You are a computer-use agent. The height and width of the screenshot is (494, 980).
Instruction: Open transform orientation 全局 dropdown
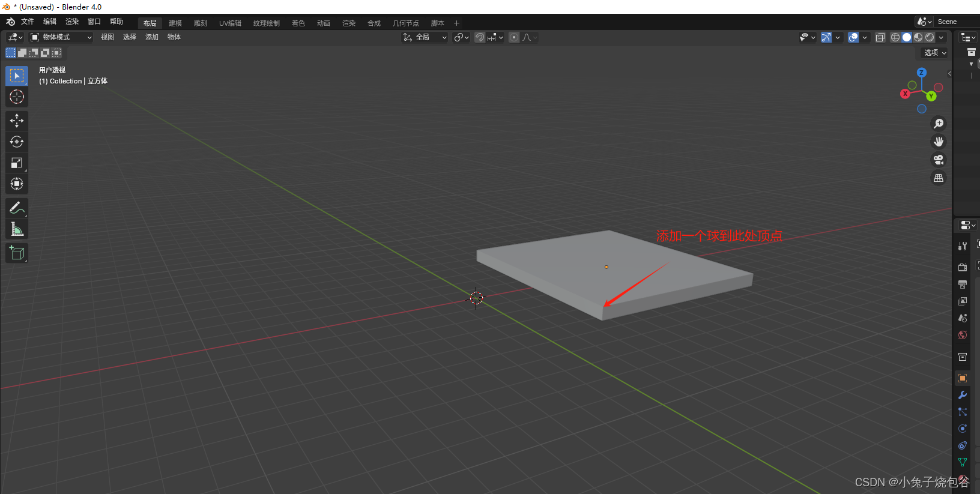(425, 37)
